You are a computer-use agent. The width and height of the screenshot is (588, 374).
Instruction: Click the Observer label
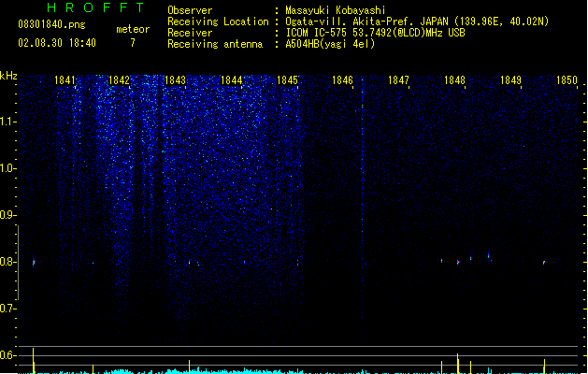[x=190, y=10]
